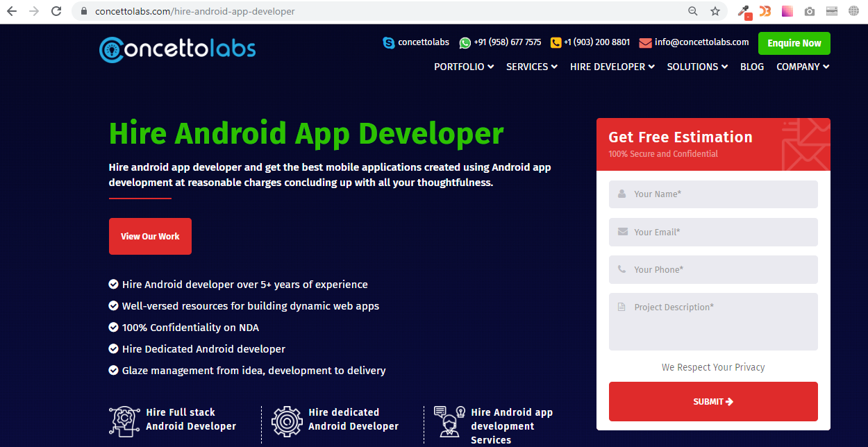Screen dimensions: 868x447
Task: Open the orange D3 extension icon
Action: [765, 11]
